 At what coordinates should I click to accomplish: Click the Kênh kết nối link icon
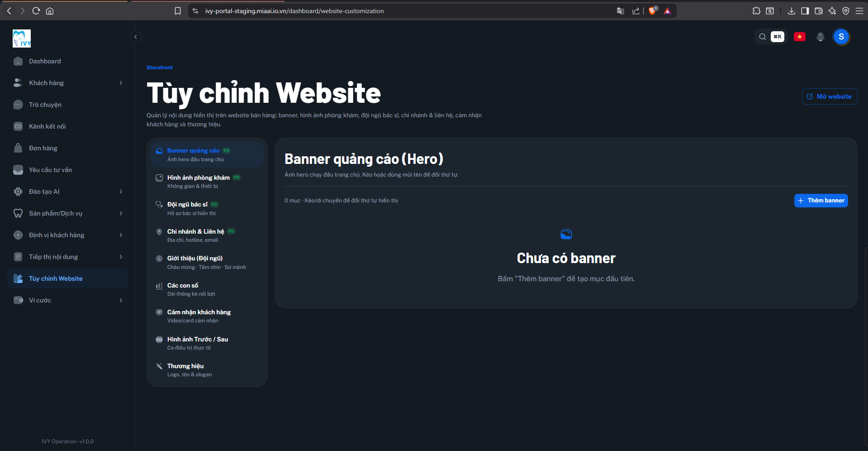point(18,126)
